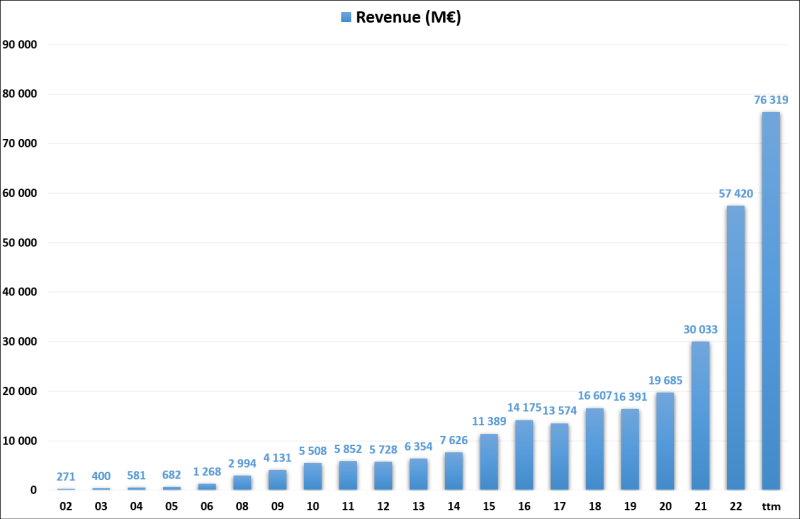
Task: Select the bar for year 10
Action: (313, 477)
